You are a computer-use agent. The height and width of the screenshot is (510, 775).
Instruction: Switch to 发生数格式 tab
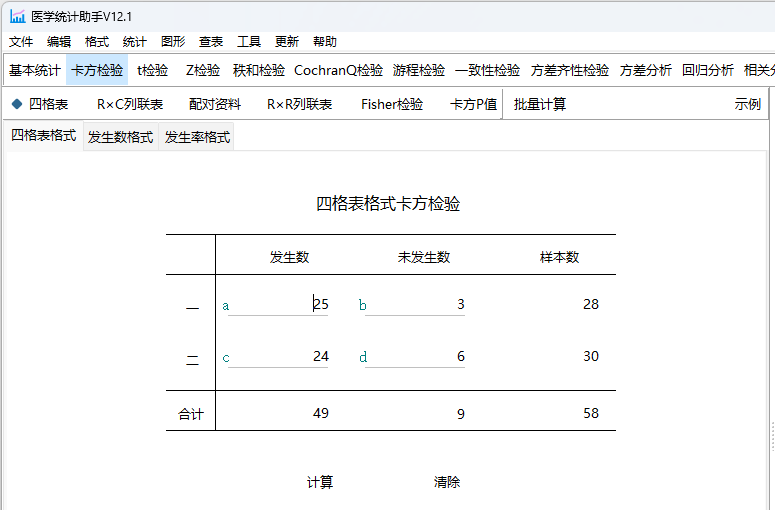point(121,137)
